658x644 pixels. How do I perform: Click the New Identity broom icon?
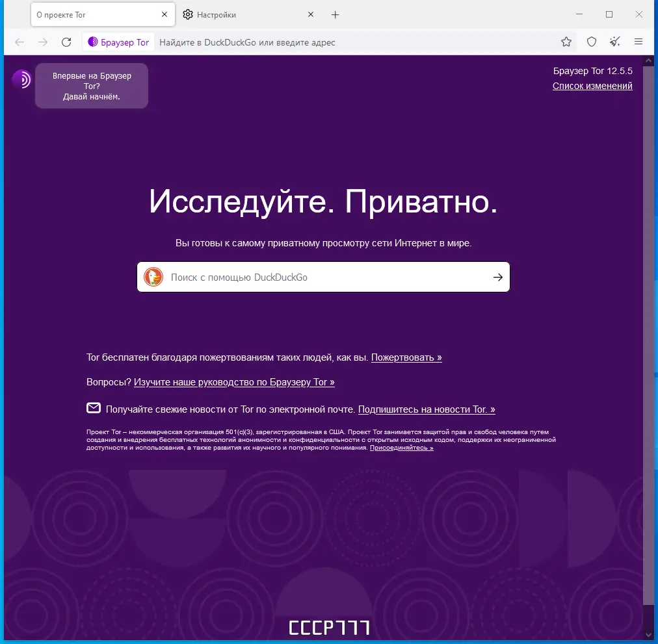(615, 42)
